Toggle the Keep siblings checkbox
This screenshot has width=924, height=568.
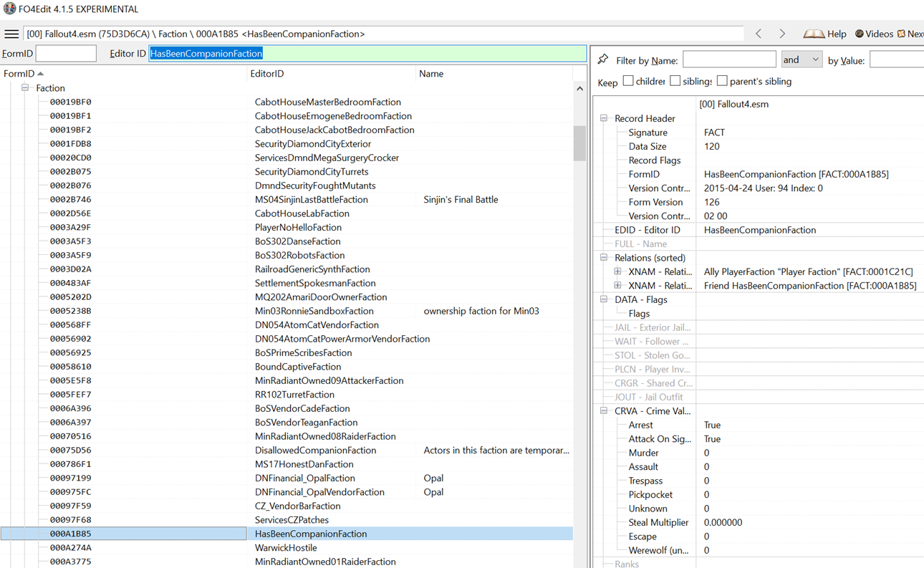tap(675, 81)
